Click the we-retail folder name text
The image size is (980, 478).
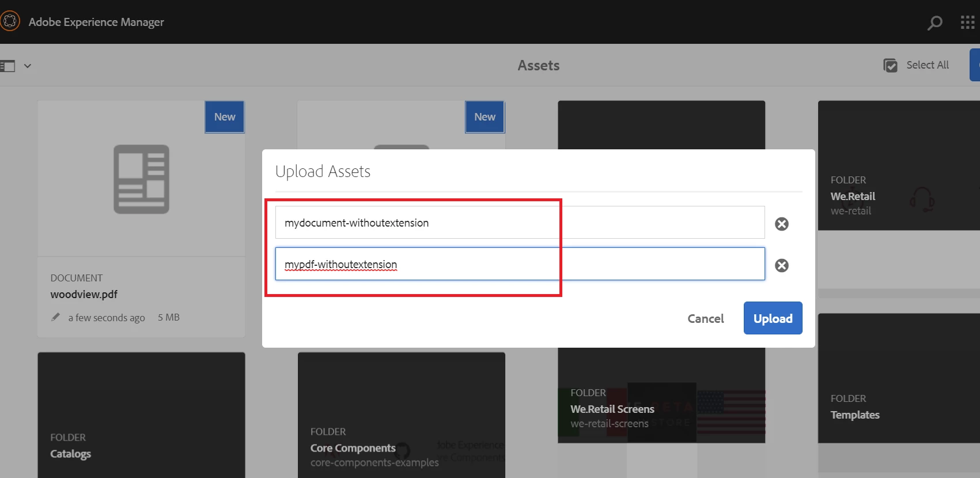(x=850, y=211)
